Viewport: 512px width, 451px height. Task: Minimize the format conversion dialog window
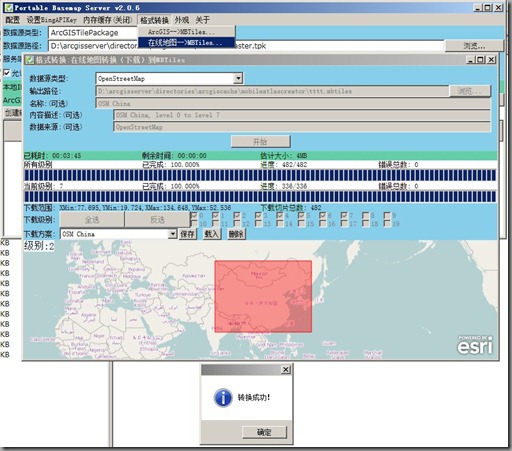click(470, 60)
